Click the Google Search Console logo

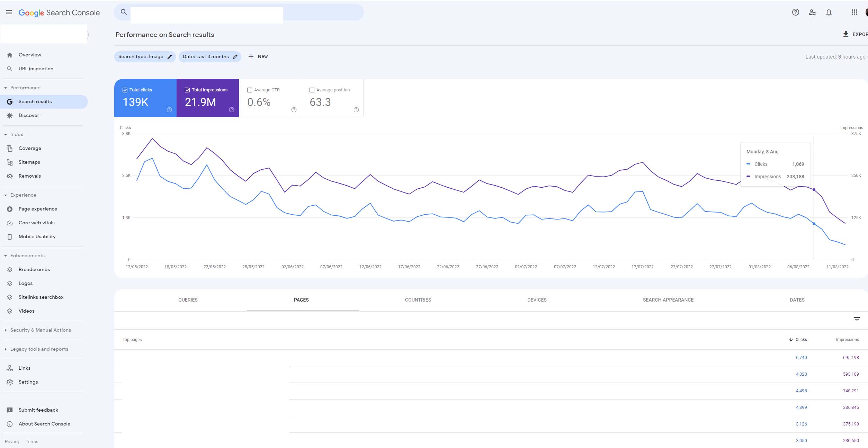pos(59,13)
